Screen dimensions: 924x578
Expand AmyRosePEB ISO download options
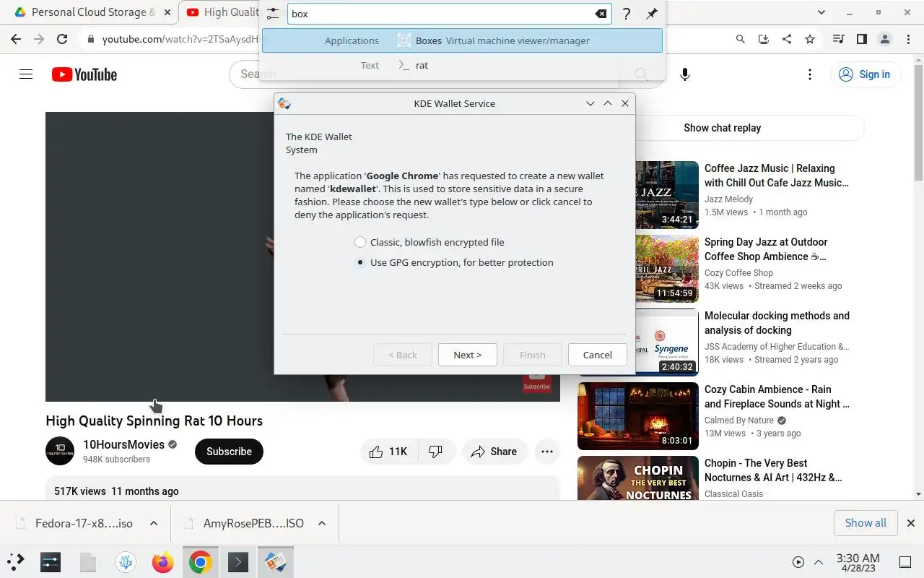coord(322,523)
